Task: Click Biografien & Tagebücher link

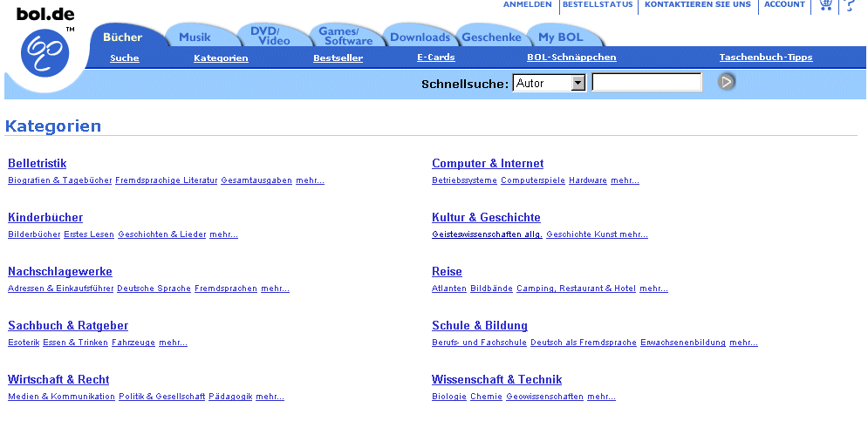Action: click(x=60, y=180)
